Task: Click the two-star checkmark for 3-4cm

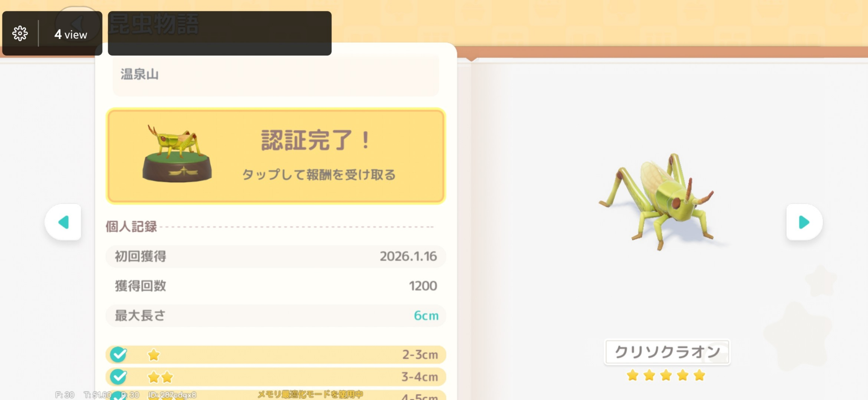Action: [119, 377]
